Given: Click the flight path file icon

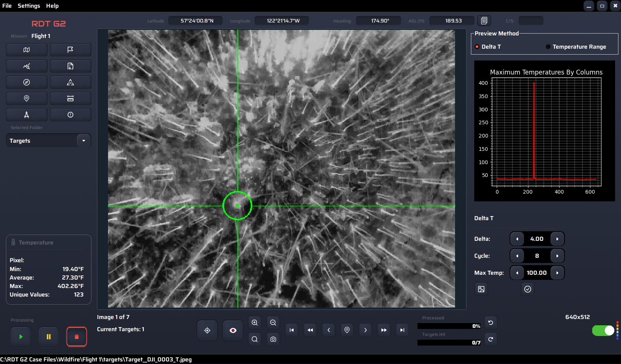Looking at the screenshot, I should pyautogui.click(x=70, y=66).
